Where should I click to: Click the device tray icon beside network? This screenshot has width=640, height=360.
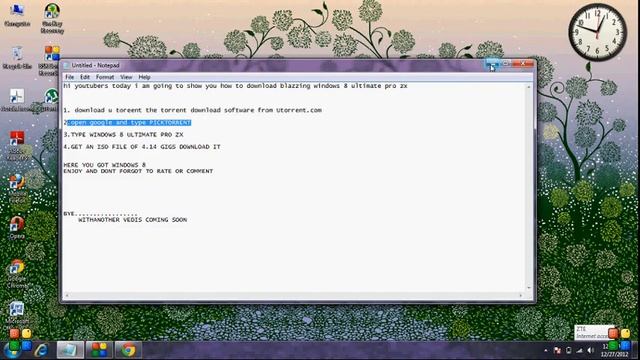point(569,350)
